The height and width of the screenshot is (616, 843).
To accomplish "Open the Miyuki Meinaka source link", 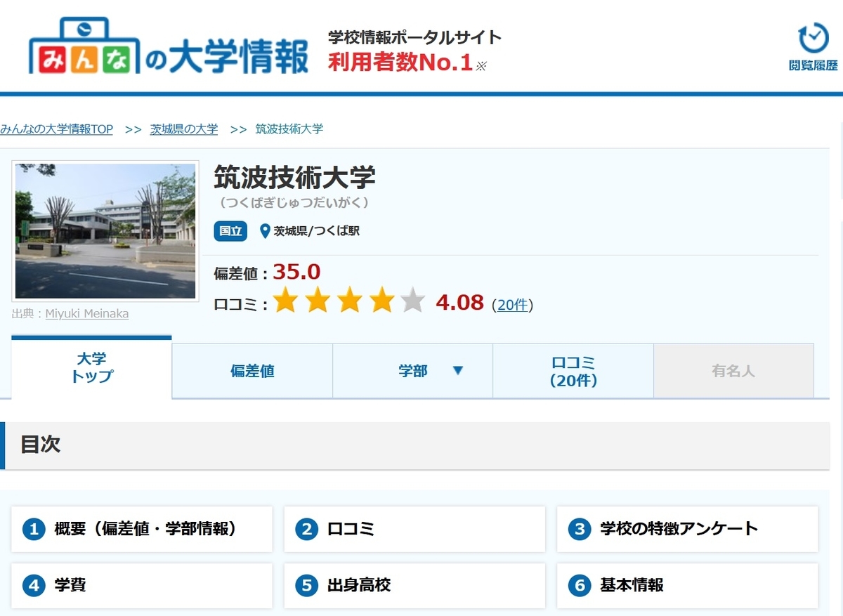I will 87,314.
